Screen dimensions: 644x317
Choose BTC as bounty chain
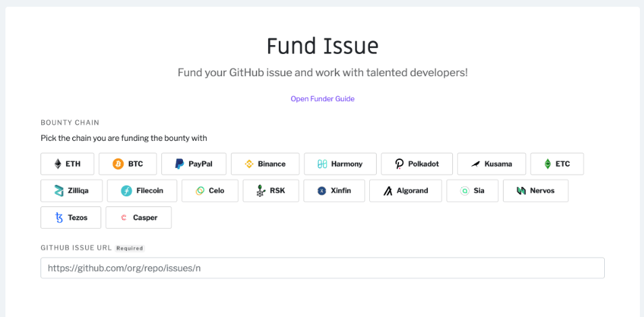(128, 164)
